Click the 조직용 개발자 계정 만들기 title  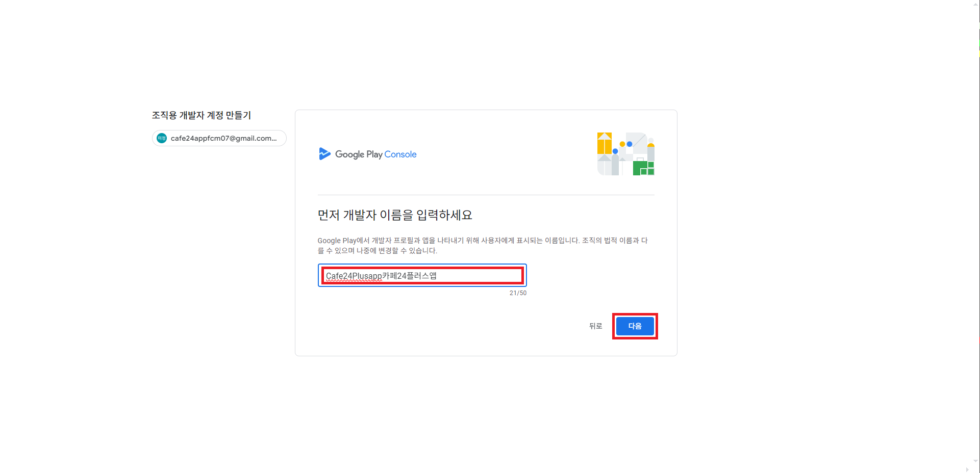(x=202, y=115)
